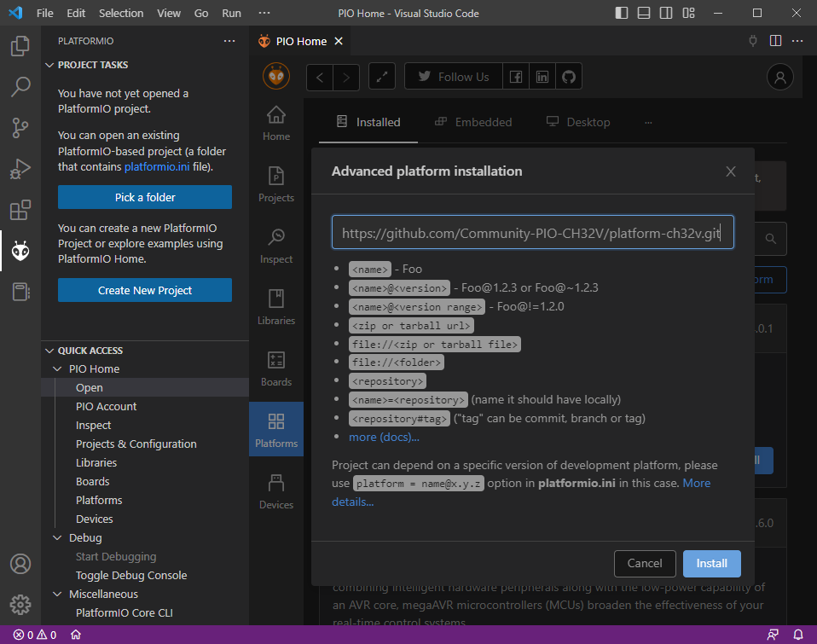Open editor more actions ellipsis

797,41
